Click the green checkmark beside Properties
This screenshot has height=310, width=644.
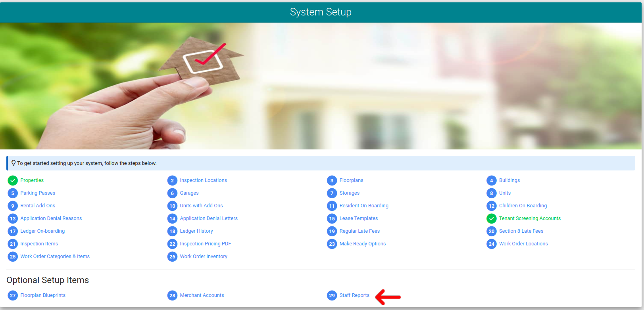pyautogui.click(x=13, y=180)
